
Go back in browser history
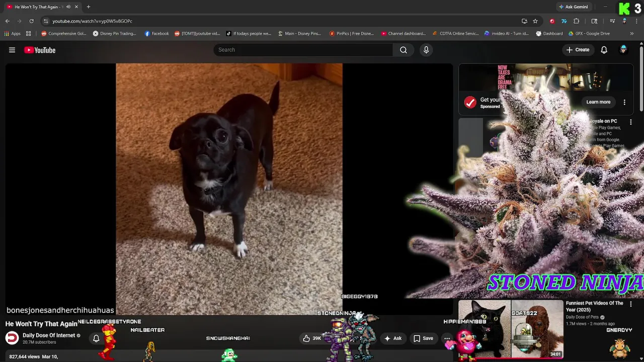point(7,21)
